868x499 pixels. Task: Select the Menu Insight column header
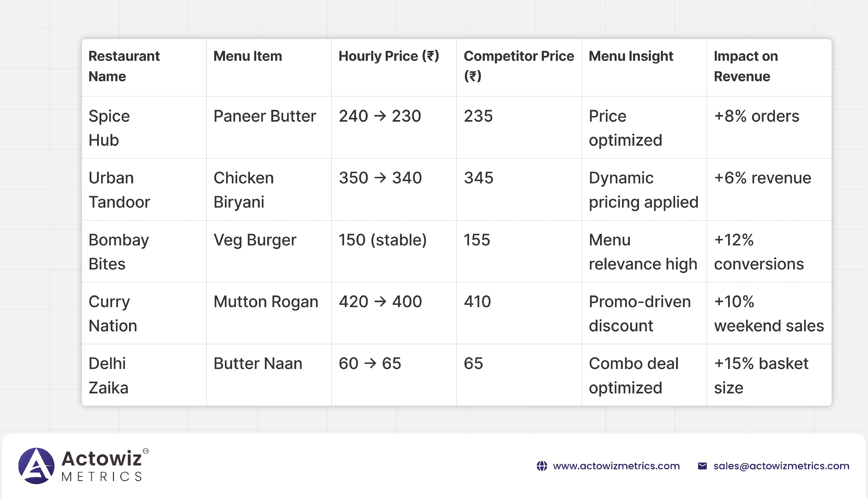(x=631, y=56)
